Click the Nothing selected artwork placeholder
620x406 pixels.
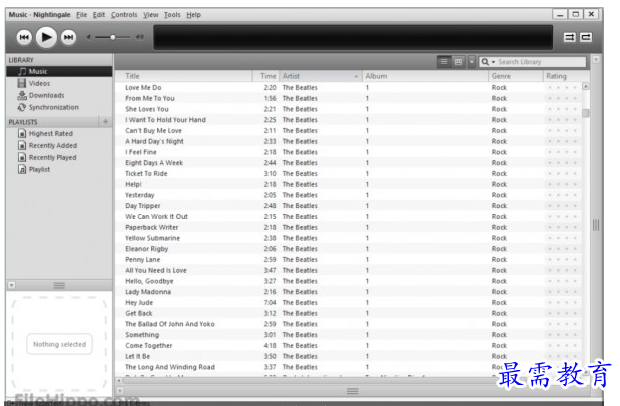[59, 344]
